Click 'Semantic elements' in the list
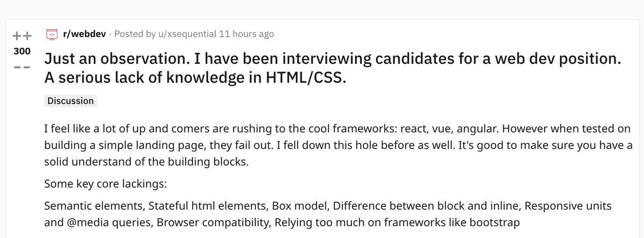Viewport: 644px width, 238px height. [x=94, y=206]
